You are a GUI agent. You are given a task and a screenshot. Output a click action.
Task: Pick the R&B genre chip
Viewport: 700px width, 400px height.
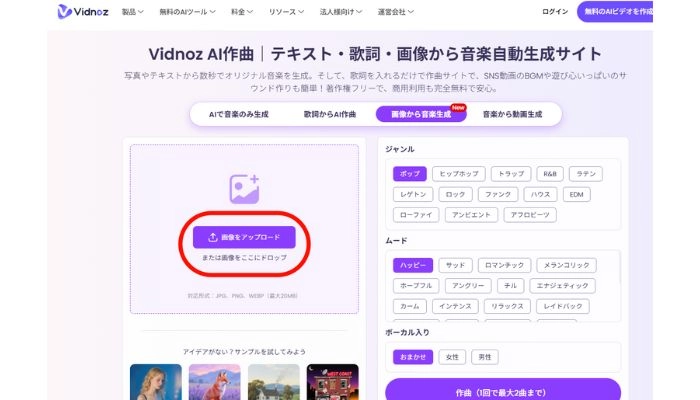(x=550, y=174)
